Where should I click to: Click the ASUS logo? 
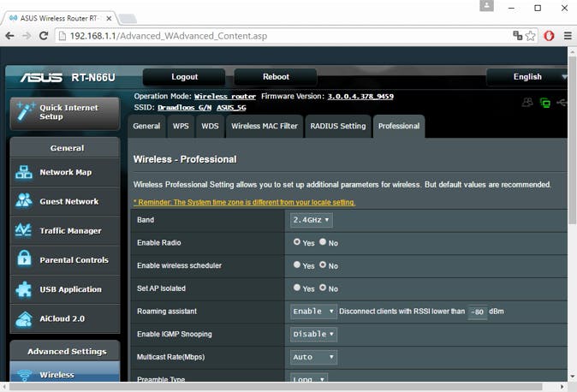41,77
